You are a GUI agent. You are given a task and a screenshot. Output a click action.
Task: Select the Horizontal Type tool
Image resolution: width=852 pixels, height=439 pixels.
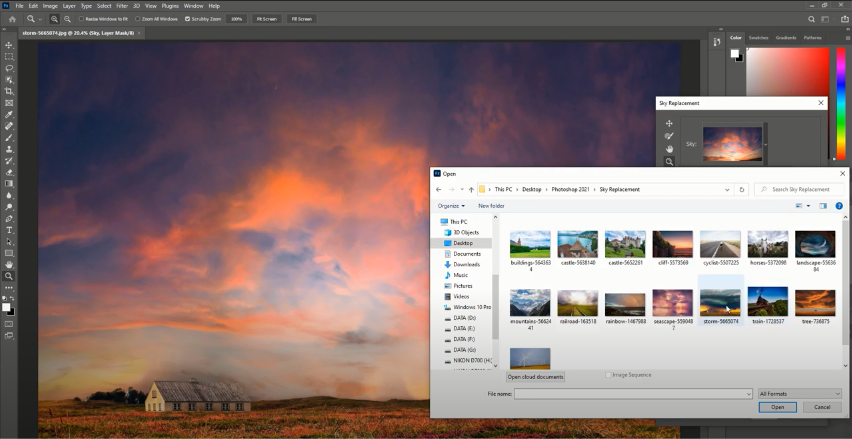[x=9, y=230]
